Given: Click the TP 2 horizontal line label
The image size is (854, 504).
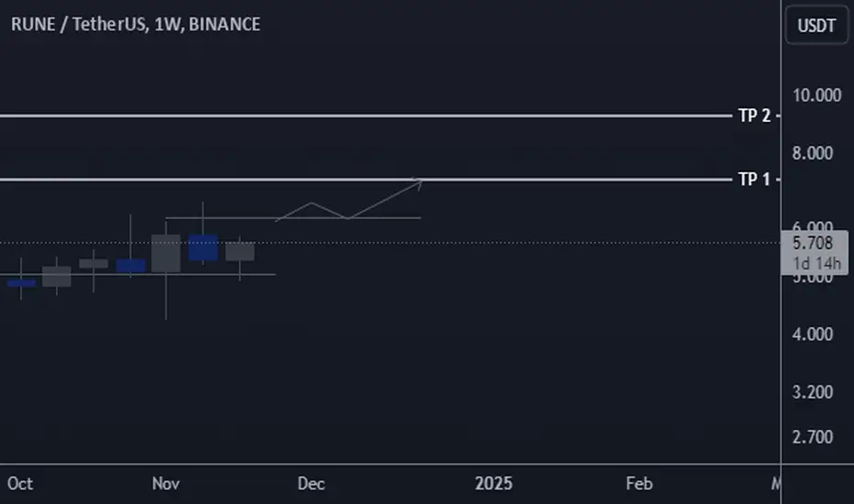Looking at the screenshot, I should point(754,115).
